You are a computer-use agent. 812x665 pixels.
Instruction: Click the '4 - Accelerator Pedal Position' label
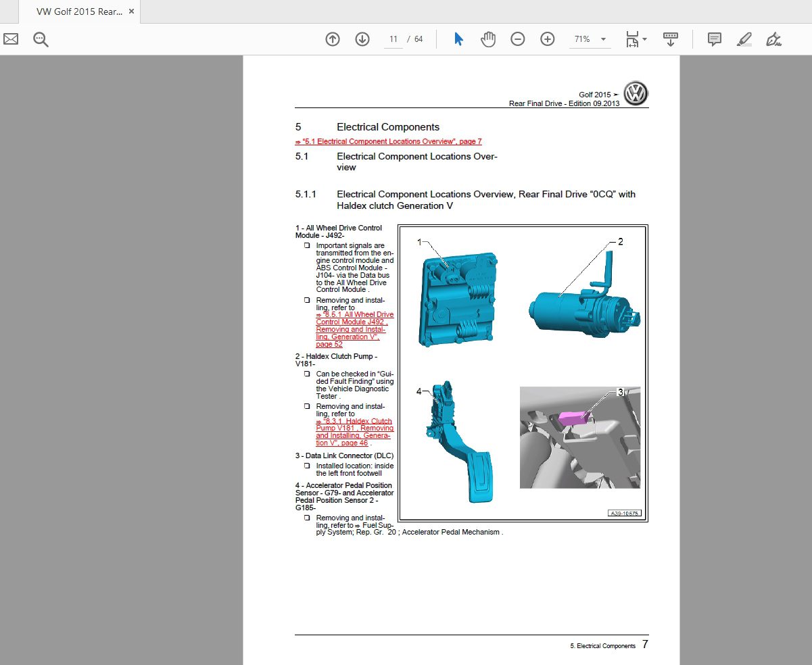click(344, 497)
